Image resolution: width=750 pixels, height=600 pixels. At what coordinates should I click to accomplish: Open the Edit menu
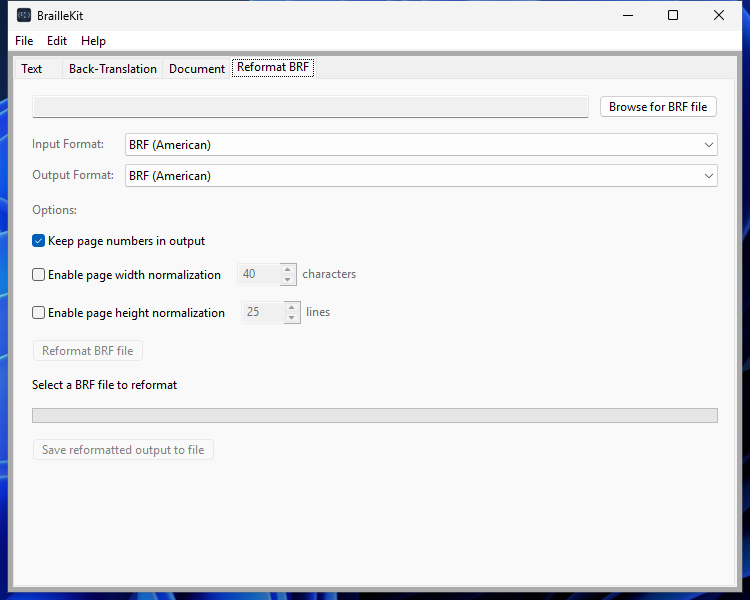click(57, 41)
